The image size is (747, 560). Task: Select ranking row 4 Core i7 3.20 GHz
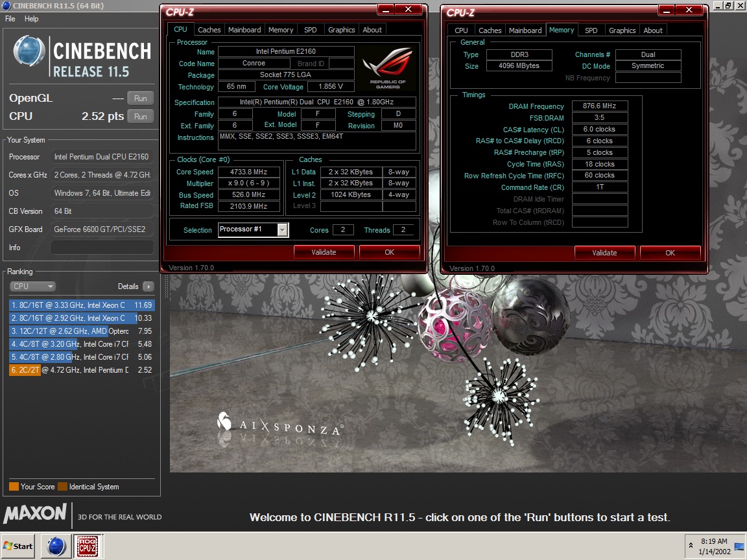pyautogui.click(x=82, y=344)
